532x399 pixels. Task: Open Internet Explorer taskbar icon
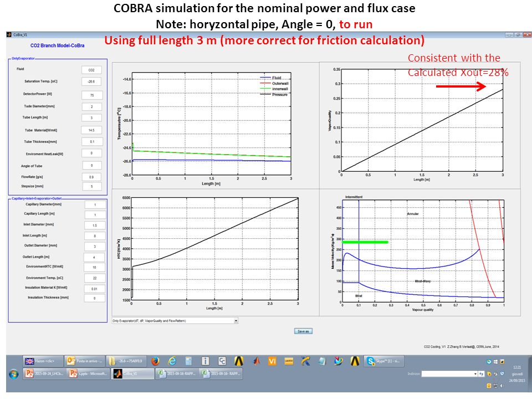click(172, 361)
